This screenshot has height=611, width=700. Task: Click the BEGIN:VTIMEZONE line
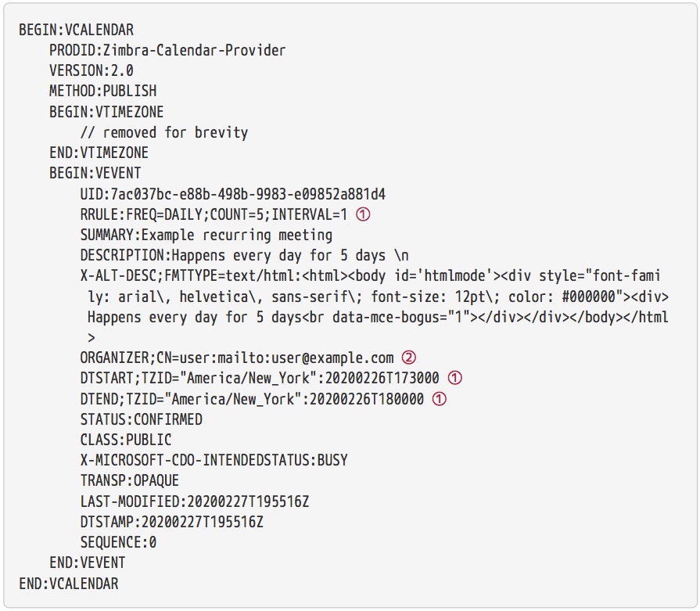pyautogui.click(x=106, y=112)
